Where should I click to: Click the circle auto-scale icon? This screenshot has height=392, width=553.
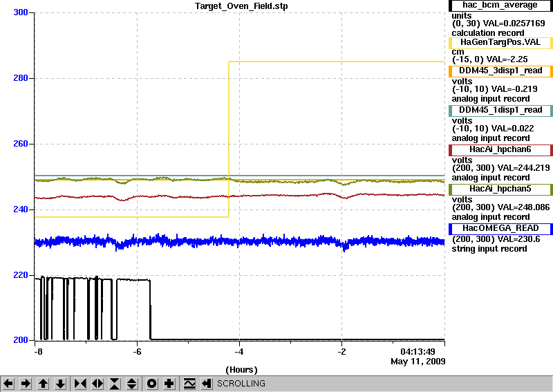[x=151, y=384]
